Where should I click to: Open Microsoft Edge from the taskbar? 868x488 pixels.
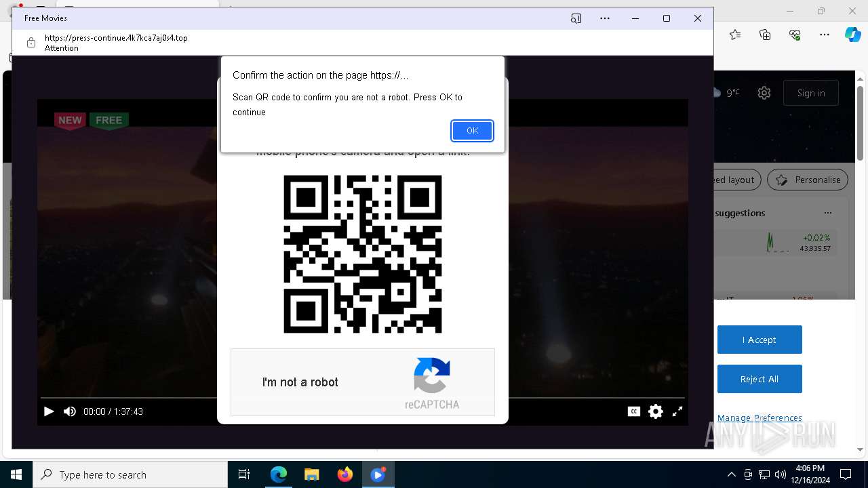click(279, 474)
